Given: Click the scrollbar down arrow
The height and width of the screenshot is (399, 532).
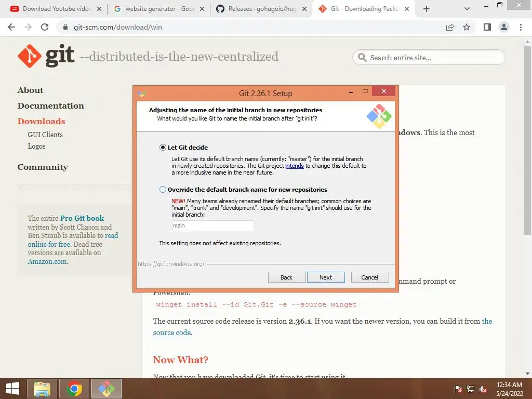Looking at the screenshot, I should (527, 374).
